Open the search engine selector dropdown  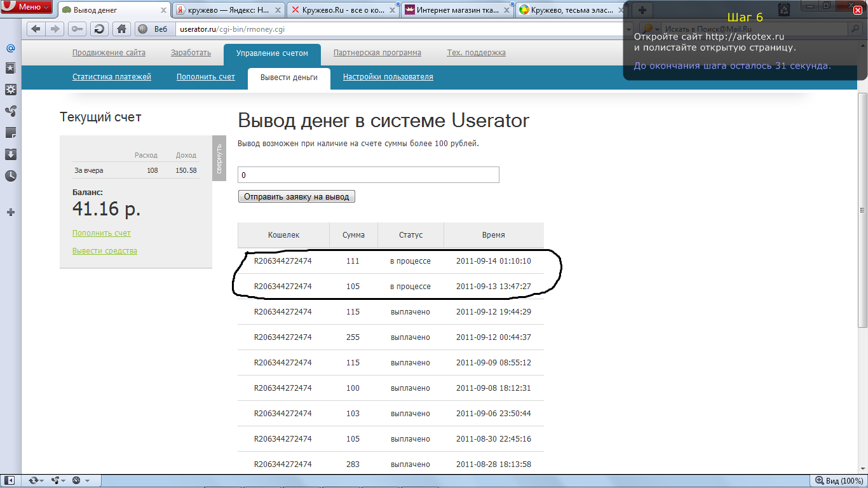pos(649,29)
